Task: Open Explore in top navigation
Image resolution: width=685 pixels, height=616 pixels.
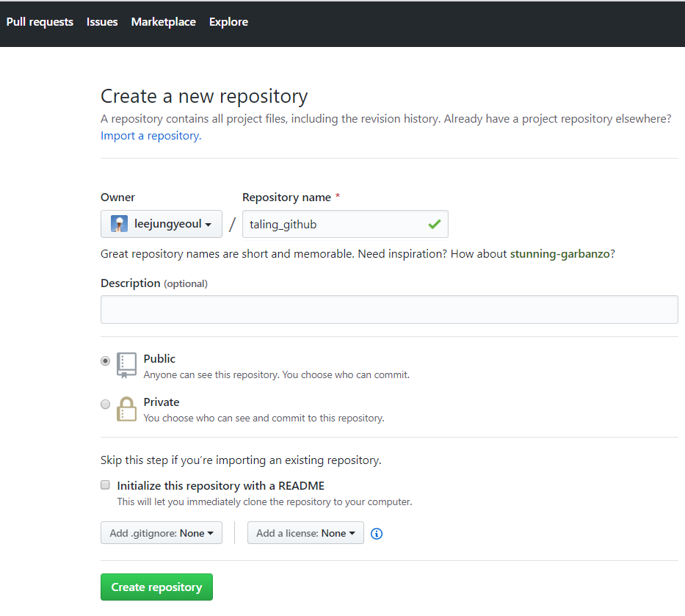Action: coord(228,22)
